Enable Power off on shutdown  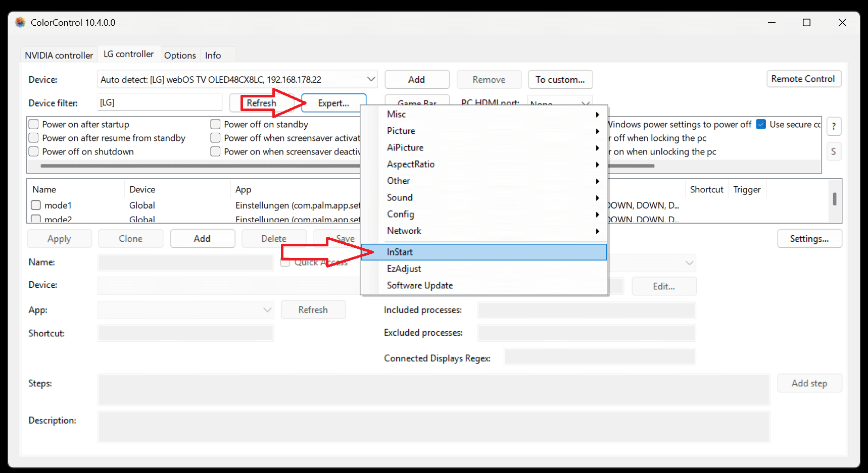pos(34,151)
